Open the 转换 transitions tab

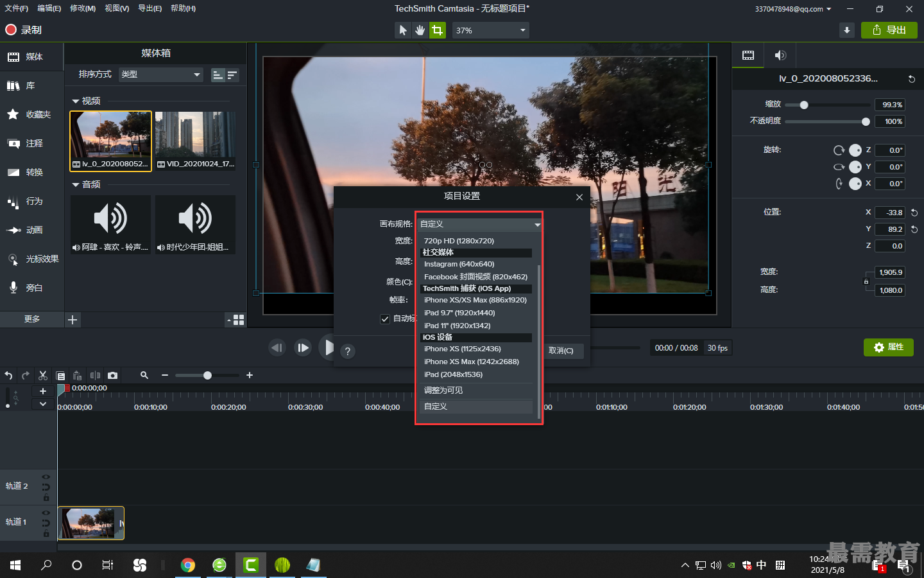(32, 172)
